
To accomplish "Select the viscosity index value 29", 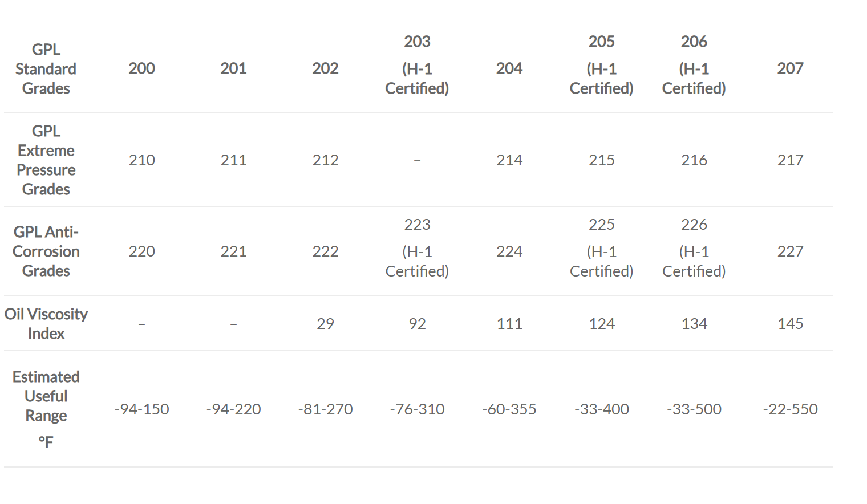I will click(325, 324).
